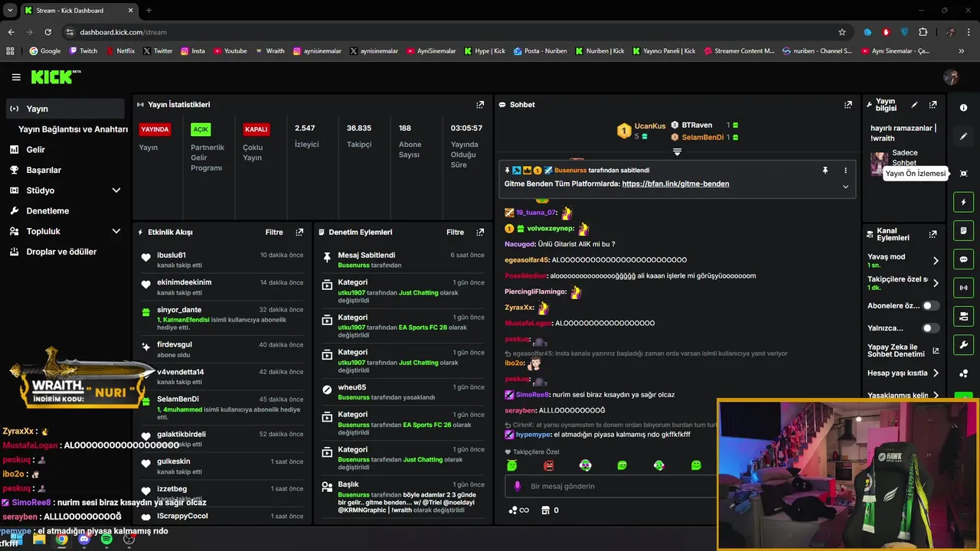Open Yapay Zeka ile Sohbet Denetimi link
The image size is (980, 551).
903,350
